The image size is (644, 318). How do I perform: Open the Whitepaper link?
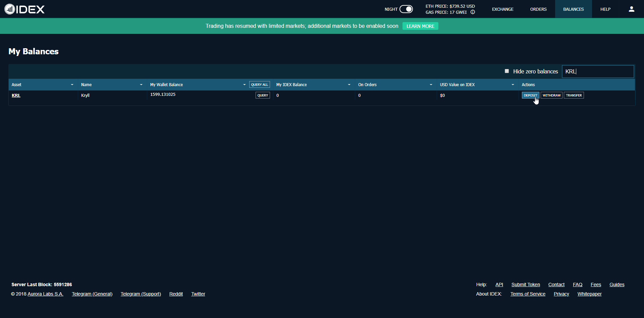pos(589,294)
